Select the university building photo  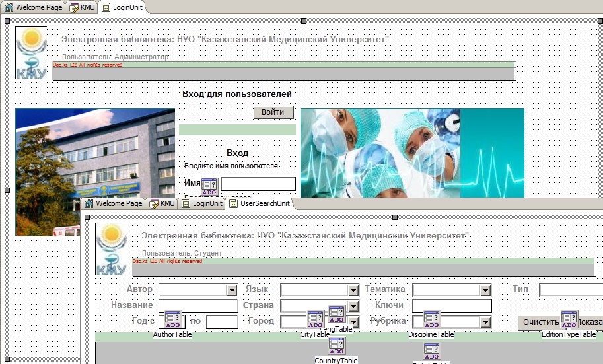tap(95, 172)
